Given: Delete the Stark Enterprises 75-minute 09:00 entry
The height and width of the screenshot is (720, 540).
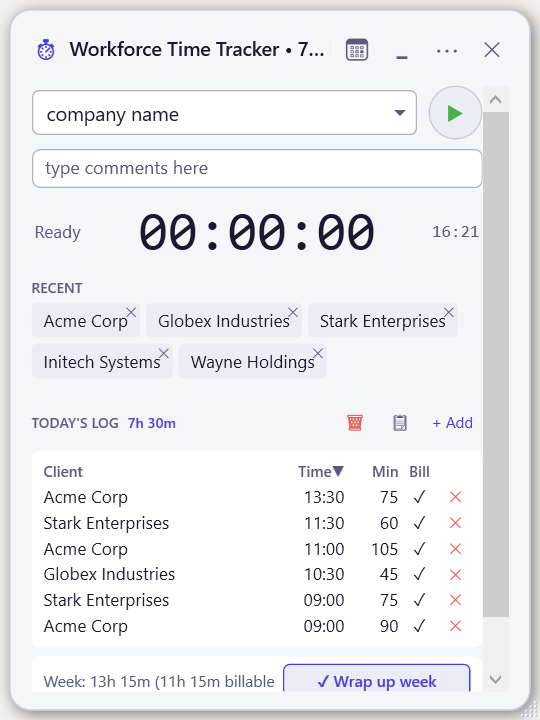Looking at the screenshot, I should [x=455, y=600].
